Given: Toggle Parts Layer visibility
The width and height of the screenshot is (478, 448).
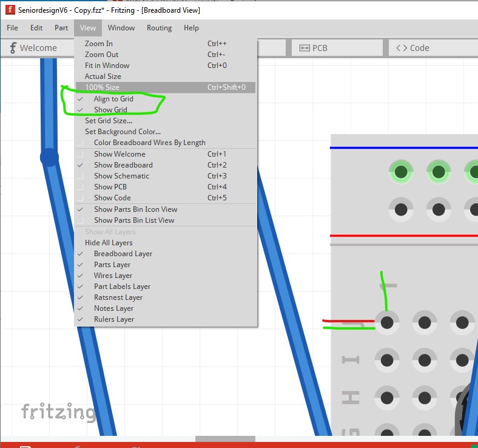Looking at the screenshot, I should point(166,265).
